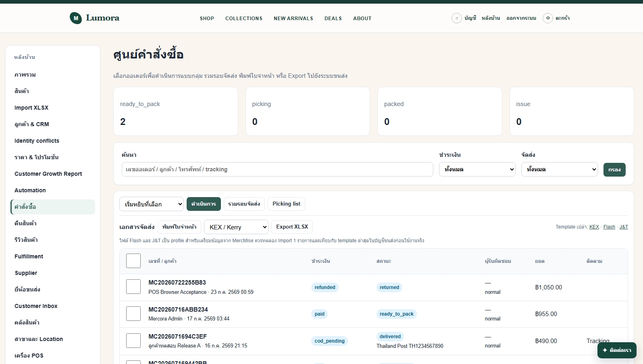Open the Flash template link
The image size is (643, 364).
609,227
